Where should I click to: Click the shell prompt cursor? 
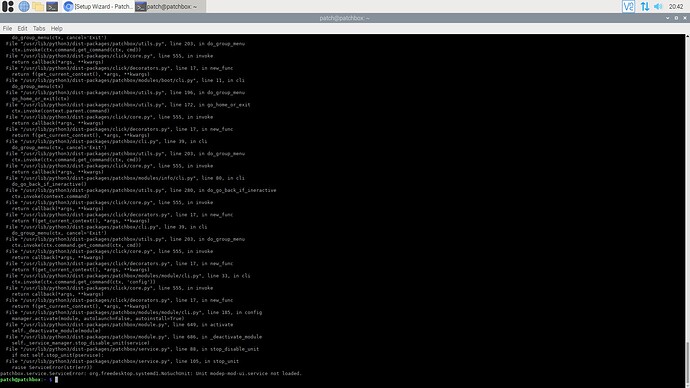(x=56, y=380)
